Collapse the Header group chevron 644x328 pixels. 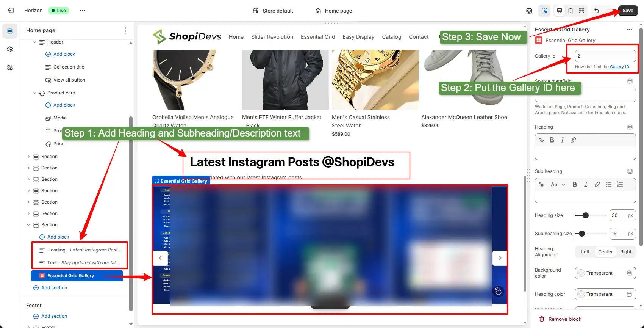(x=34, y=42)
